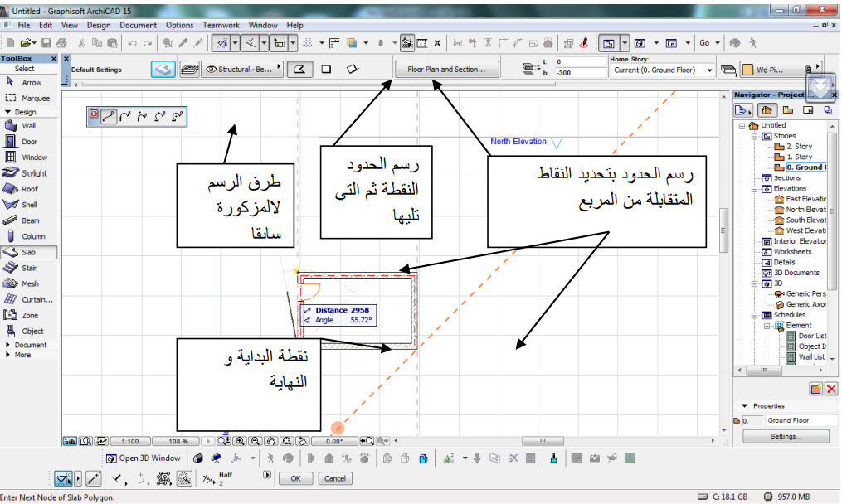Select the Arrow tool
The image size is (842, 504).
pos(31,82)
